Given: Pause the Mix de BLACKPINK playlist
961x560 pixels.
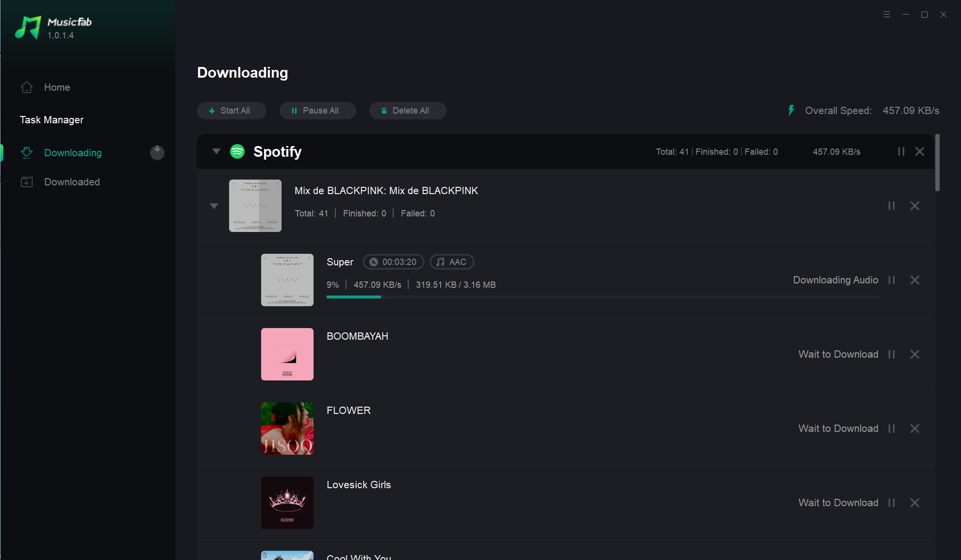Looking at the screenshot, I should point(892,206).
